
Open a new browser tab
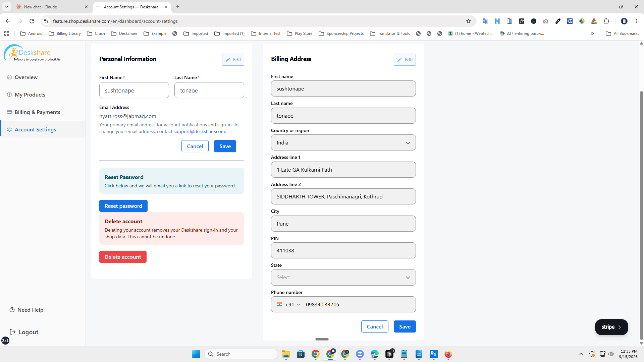click(x=178, y=7)
